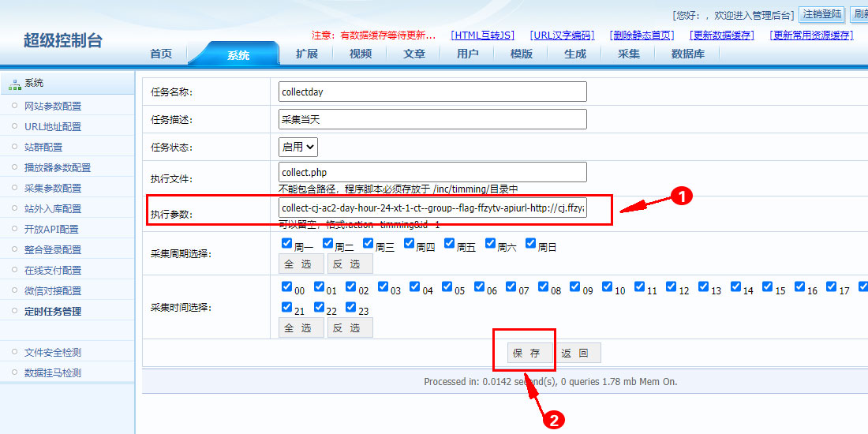868x434 pixels.
Task: Open the 任务状态 dropdown showing 启用
Action: pyautogui.click(x=298, y=147)
